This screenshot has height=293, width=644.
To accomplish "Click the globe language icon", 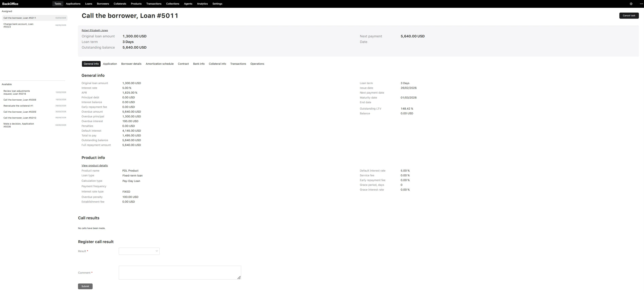I will 631,4.
